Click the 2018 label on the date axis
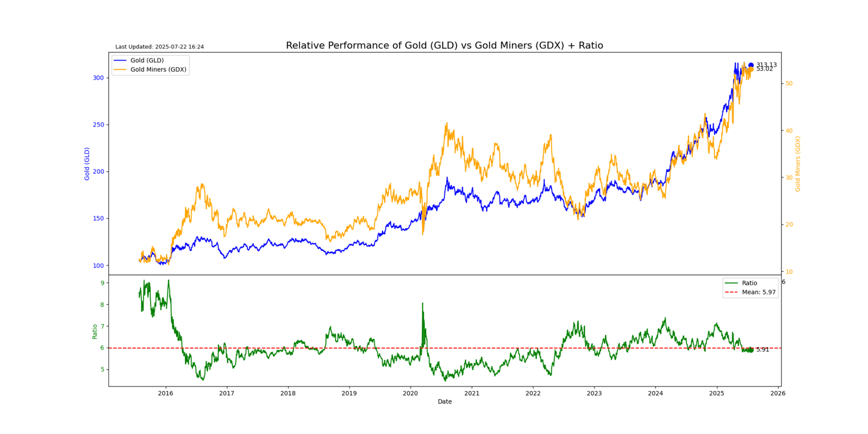The height and width of the screenshot is (434, 868). tap(288, 393)
